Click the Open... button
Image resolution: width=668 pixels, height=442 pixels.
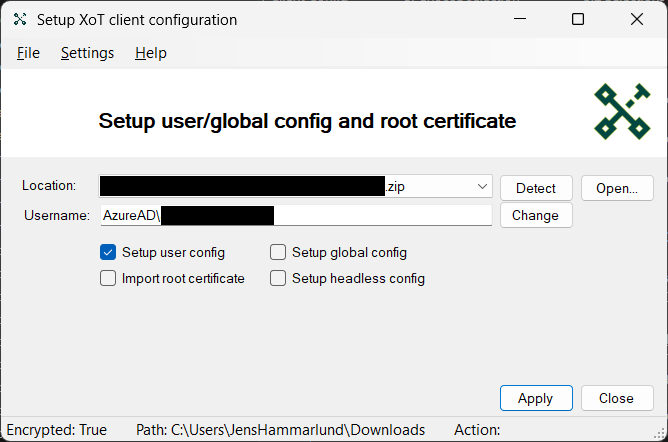(x=617, y=188)
